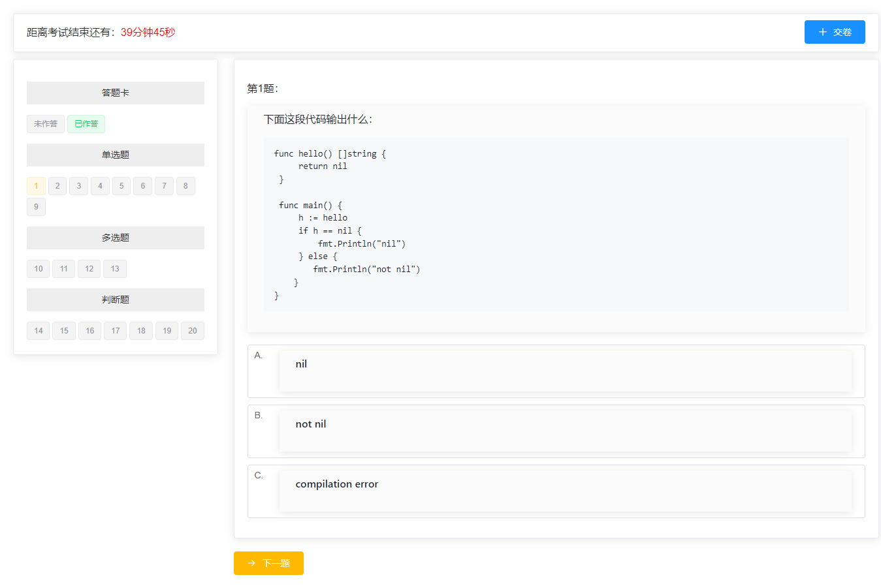Jump to question 2 in answer card

click(57, 186)
